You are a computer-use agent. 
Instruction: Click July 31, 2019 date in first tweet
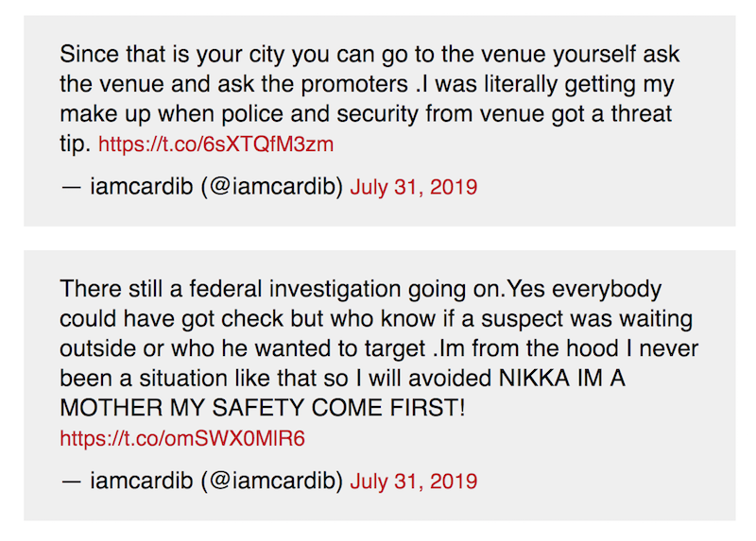click(x=413, y=187)
